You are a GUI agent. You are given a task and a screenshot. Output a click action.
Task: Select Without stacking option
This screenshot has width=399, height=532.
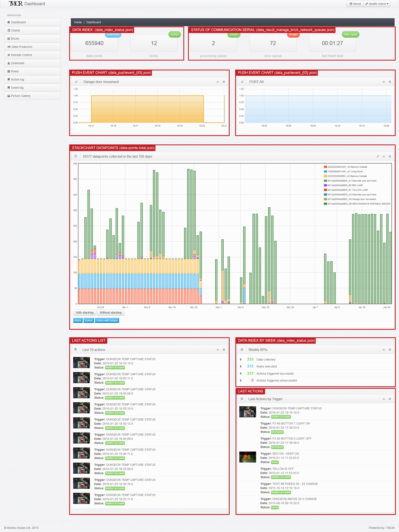(x=110, y=312)
